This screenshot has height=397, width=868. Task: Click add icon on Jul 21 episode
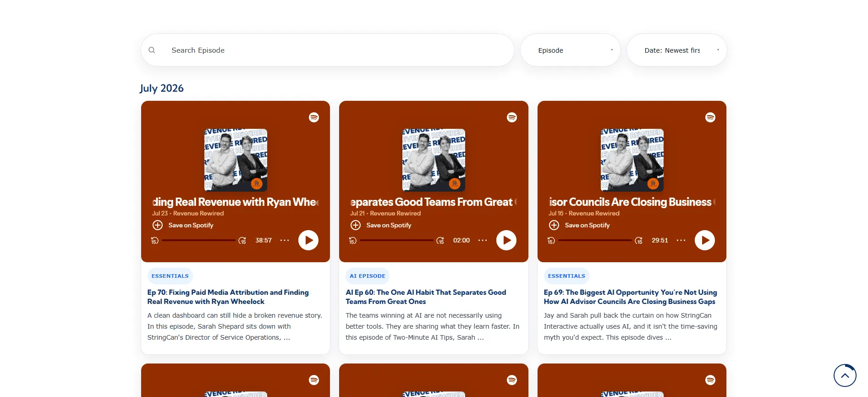click(356, 225)
